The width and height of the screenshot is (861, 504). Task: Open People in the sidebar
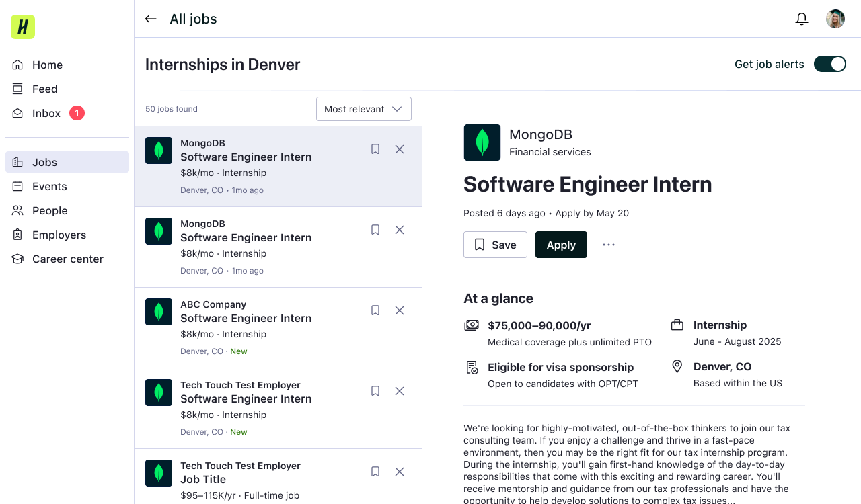[67, 210]
